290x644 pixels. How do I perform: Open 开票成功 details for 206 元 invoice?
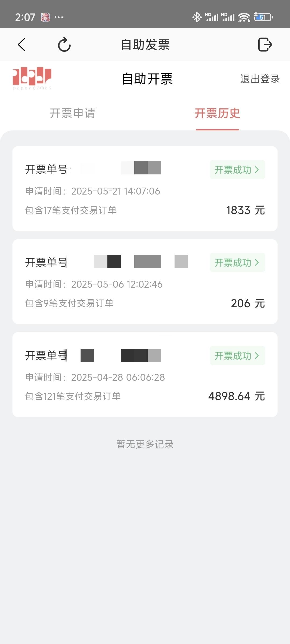pos(237,262)
